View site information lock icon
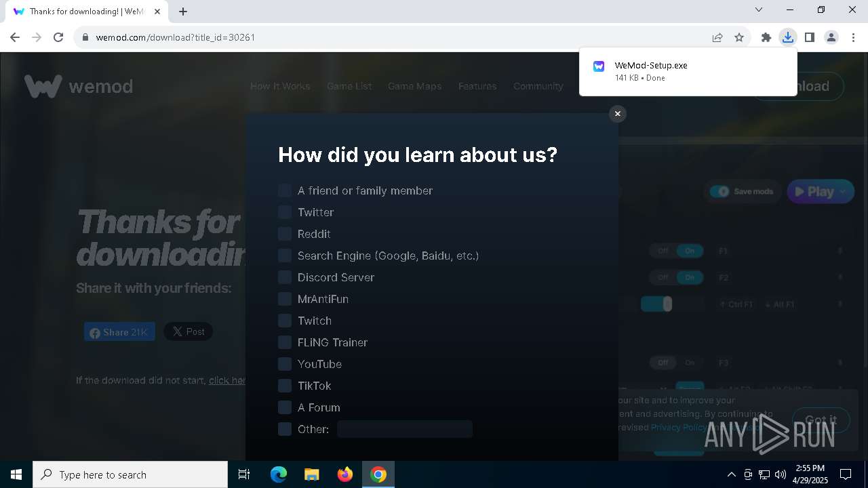Image resolution: width=868 pixels, height=488 pixels. pos(85,37)
